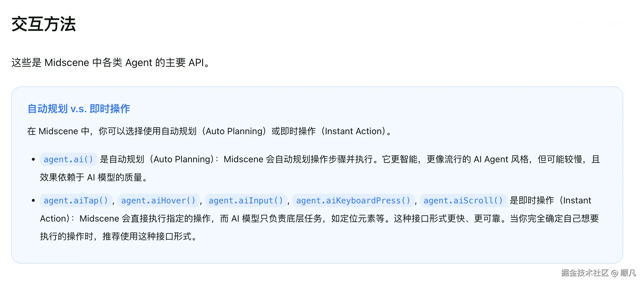Open the agent.aiKeyboardPress() API link
The image size is (644, 285).
click(x=353, y=201)
